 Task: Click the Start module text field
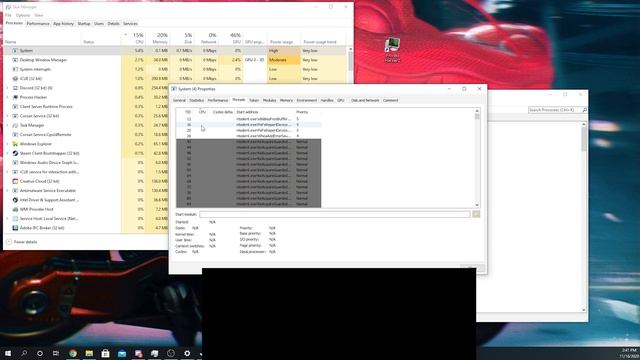[335, 214]
